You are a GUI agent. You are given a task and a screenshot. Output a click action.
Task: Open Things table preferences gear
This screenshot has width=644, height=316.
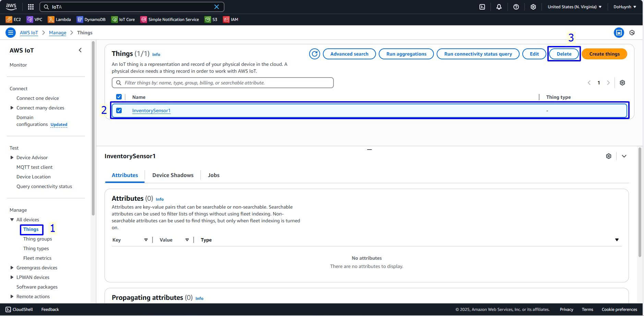[x=622, y=83]
